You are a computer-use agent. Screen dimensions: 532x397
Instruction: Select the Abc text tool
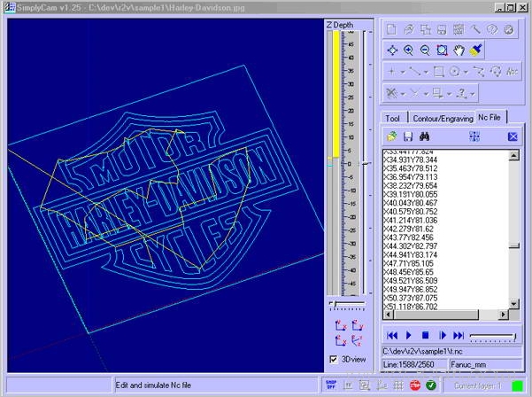[x=513, y=71]
